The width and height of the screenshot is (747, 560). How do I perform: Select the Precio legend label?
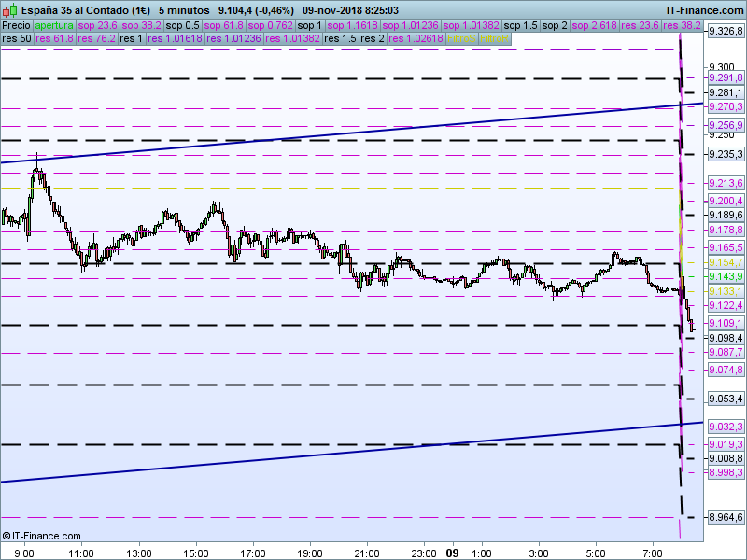(x=17, y=26)
